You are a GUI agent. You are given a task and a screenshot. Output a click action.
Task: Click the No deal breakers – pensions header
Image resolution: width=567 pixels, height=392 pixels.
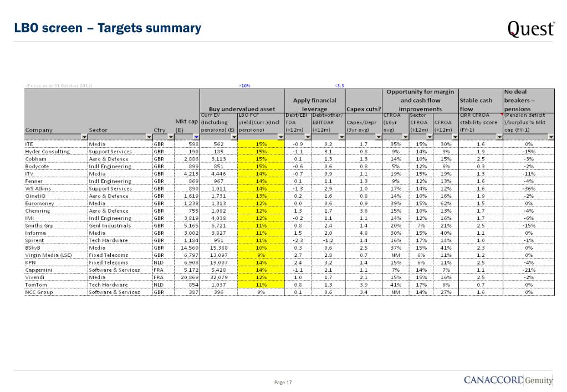point(520,100)
